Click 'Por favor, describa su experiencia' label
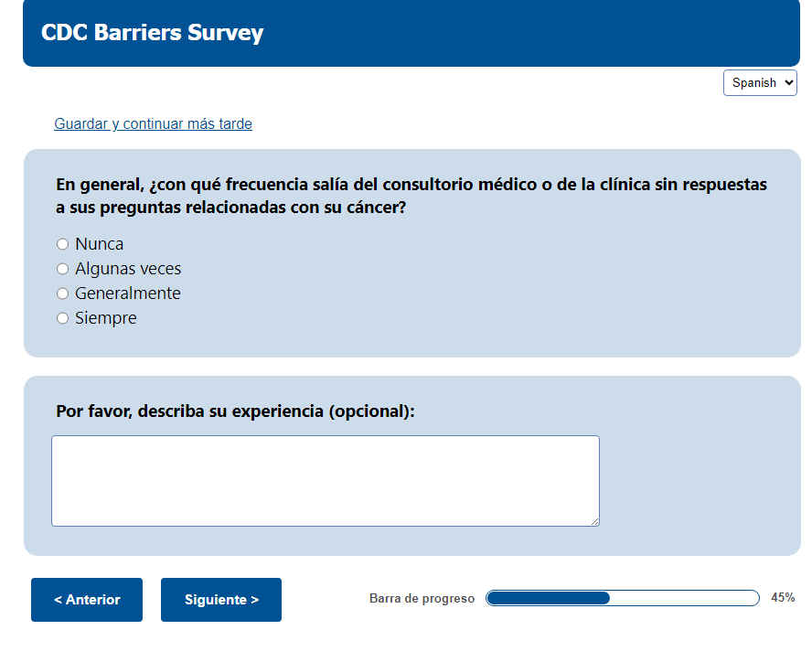This screenshot has width=812, height=662. tap(235, 411)
